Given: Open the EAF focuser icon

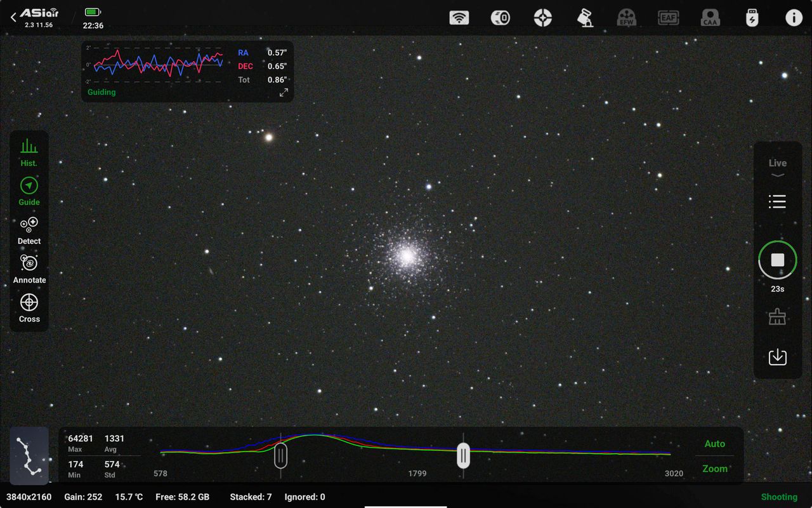Looking at the screenshot, I should tap(668, 18).
